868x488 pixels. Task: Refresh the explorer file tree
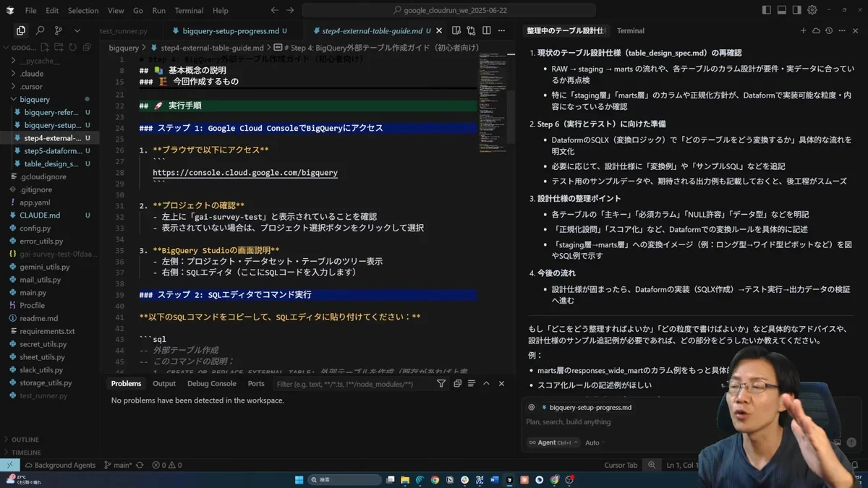[72, 48]
